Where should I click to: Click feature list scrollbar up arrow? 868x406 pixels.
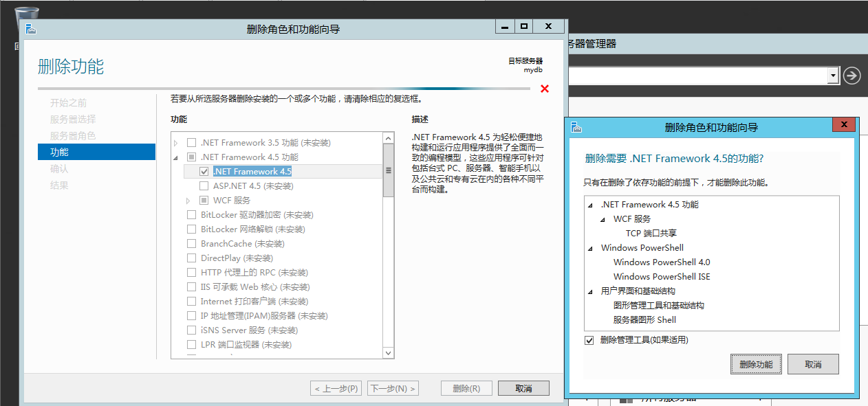[x=389, y=137]
